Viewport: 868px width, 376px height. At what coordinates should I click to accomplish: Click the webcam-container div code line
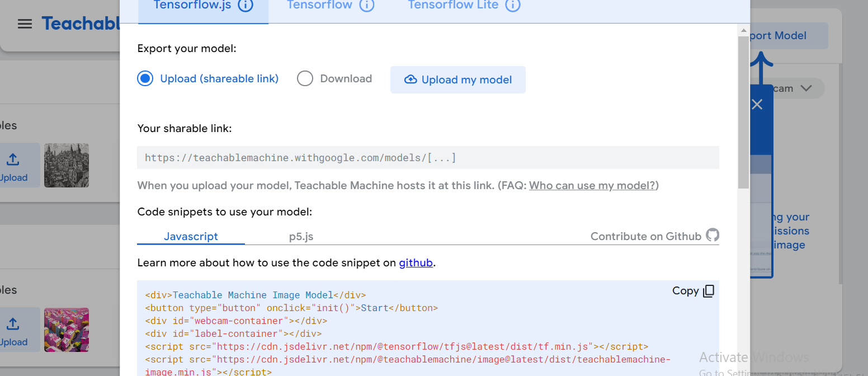[236, 321]
